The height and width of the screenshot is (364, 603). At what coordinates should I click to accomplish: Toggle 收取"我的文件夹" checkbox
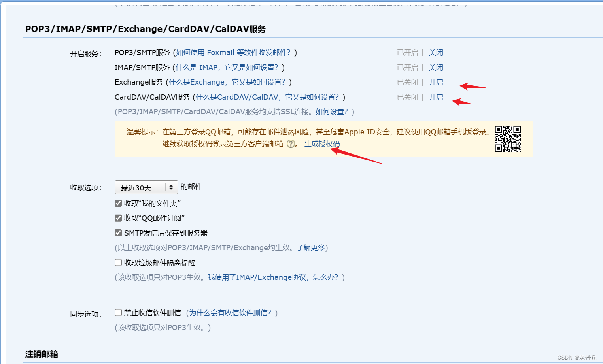[x=118, y=203]
